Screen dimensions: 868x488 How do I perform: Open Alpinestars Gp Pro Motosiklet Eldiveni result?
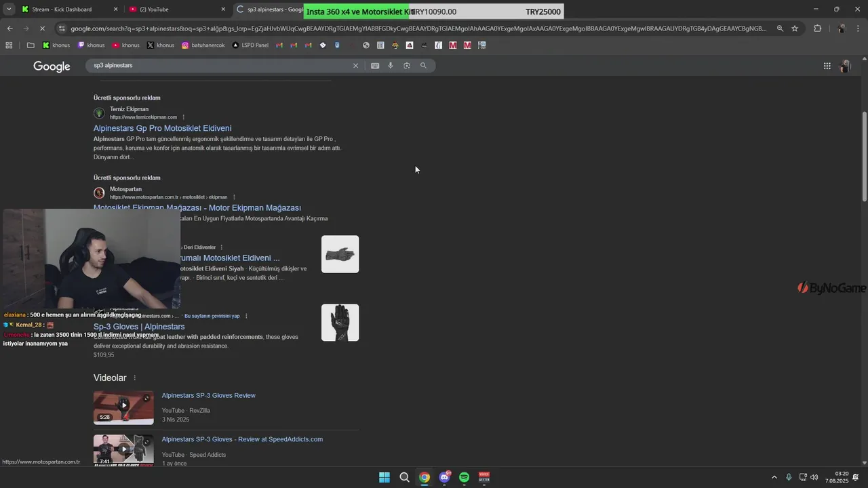click(x=162, y=128)
